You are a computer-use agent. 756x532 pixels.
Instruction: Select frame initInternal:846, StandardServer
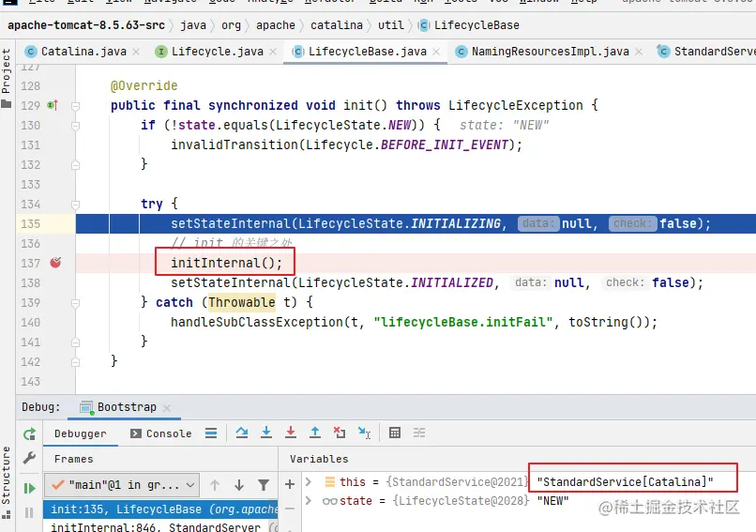pyautogui.click(x=160, y=526)
